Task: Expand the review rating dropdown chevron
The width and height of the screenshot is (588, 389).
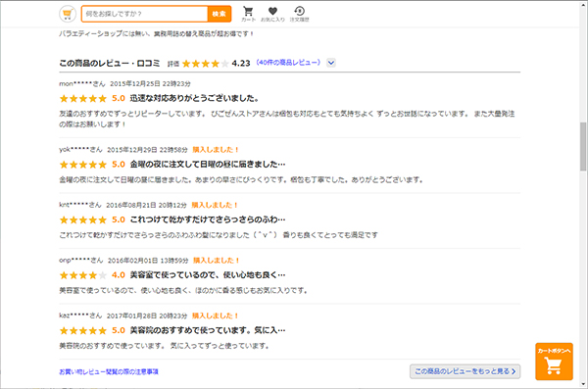Action: click(331, 63)
